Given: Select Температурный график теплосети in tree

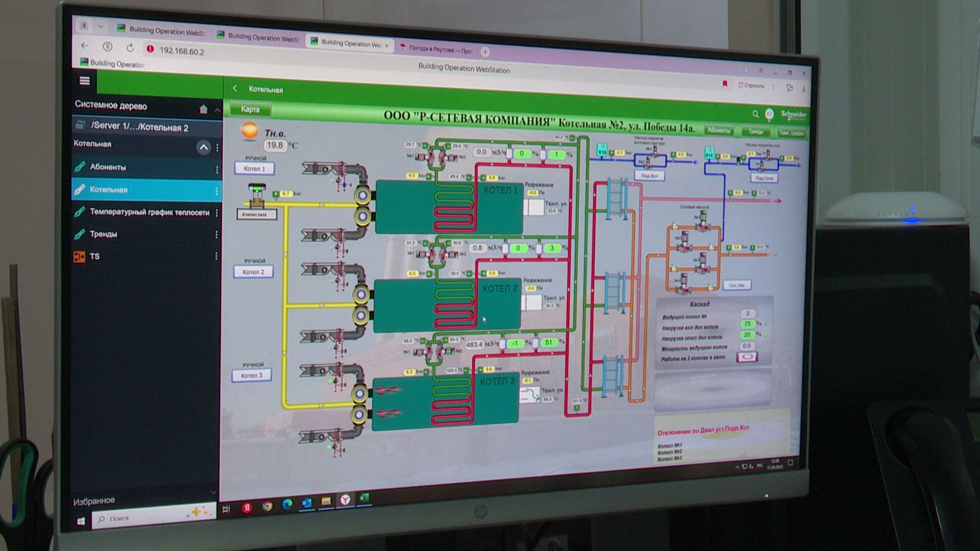Looking at the screenshot, I should click(x=150, y=212).
